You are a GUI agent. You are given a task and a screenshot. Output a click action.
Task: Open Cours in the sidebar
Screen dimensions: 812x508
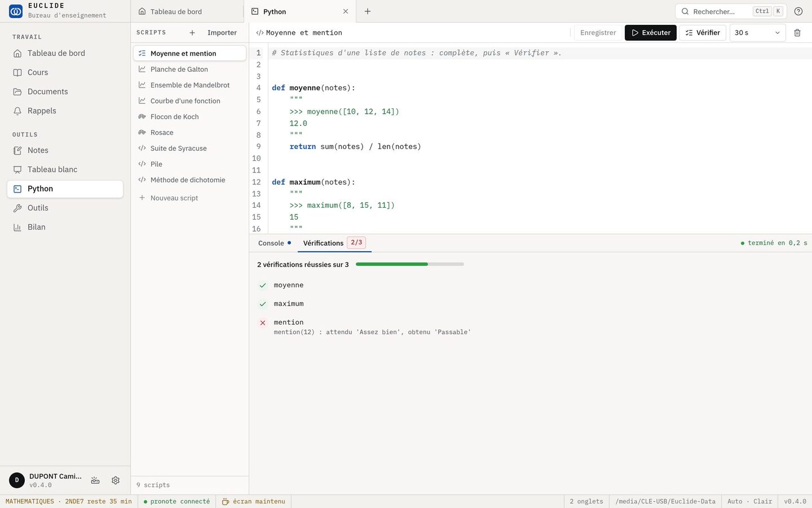65,72
